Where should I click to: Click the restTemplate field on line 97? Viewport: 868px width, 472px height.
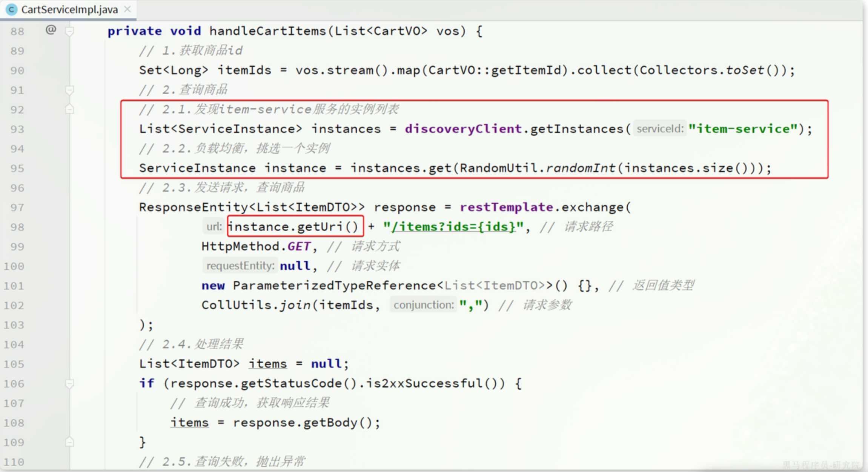pyautogui.click(x=506, y=207)
